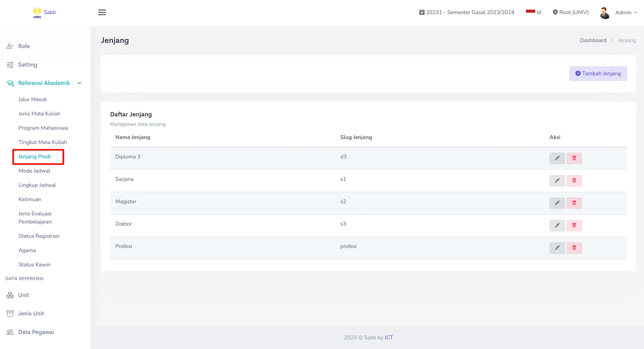Click the edit pencil for Magister

[x=557, y=203]
